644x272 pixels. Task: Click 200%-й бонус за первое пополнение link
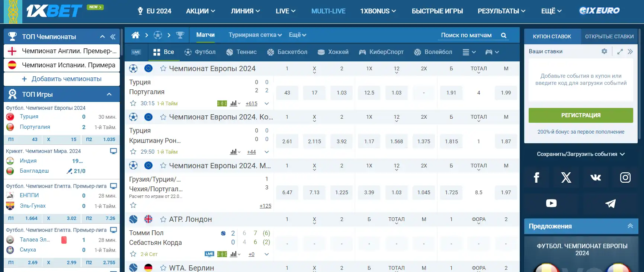click(x=581, y=132)
